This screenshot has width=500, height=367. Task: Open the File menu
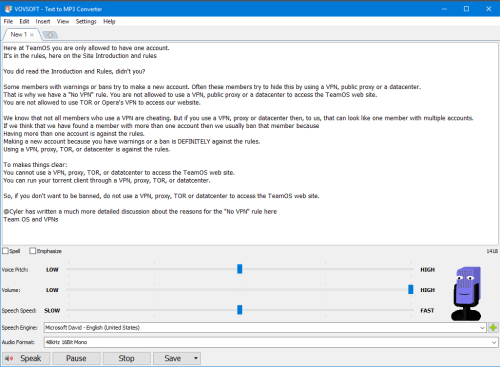point(8,21)
